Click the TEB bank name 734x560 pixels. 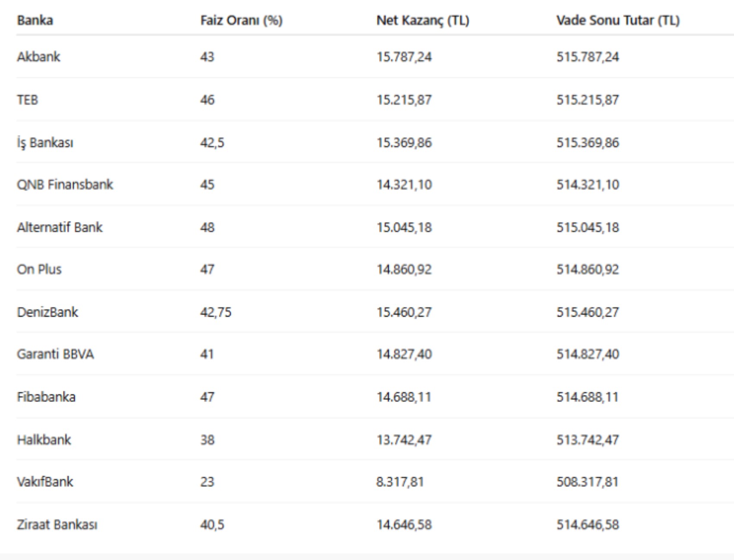pyautogui.click(x=28, y=100)
